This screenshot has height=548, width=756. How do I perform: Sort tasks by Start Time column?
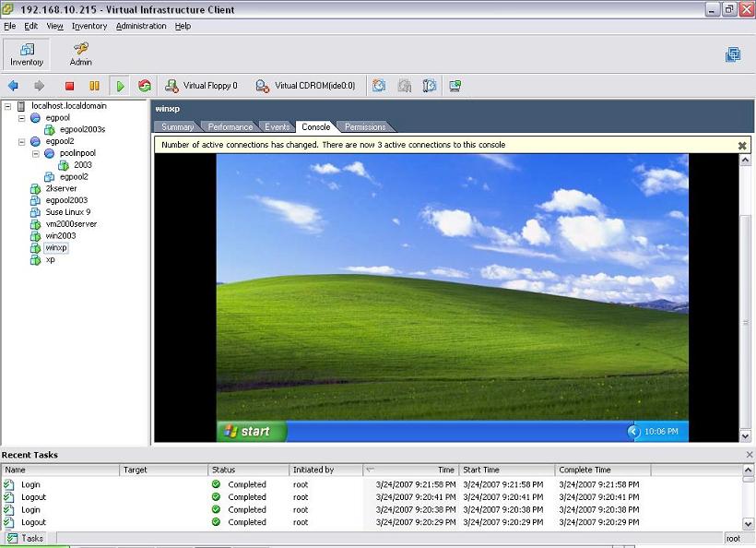pos(507,470)
